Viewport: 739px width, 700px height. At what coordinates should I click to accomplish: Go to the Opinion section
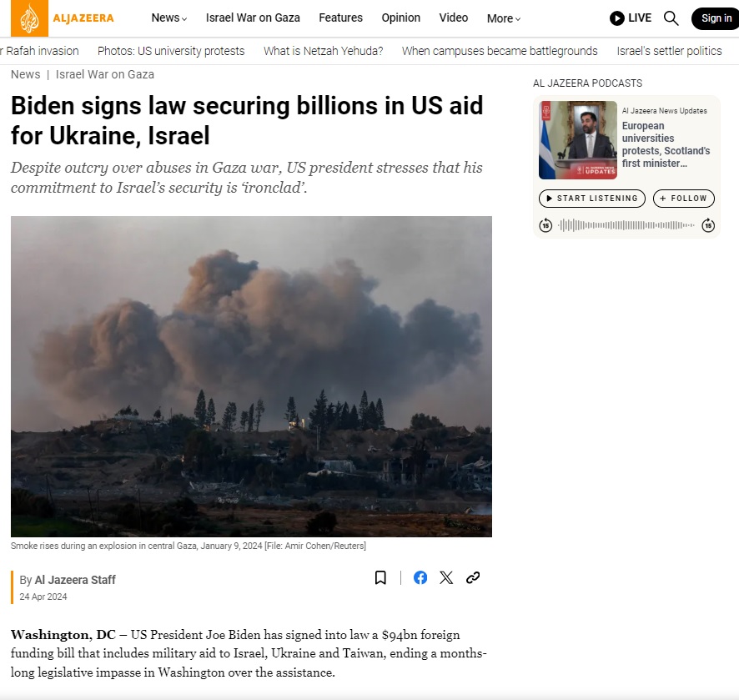[x=400, y=18]
